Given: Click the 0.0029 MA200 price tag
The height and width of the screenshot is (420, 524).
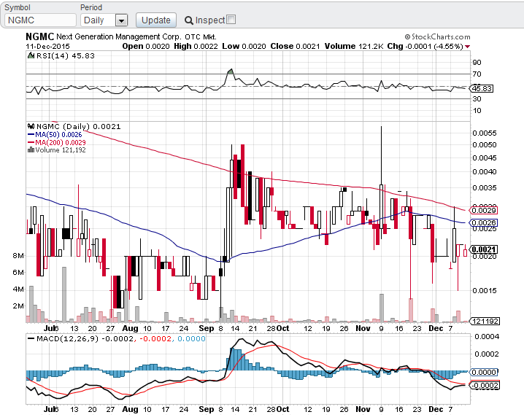Looking at the screenshot, I should pyautogui.click(x=484, y=210).
